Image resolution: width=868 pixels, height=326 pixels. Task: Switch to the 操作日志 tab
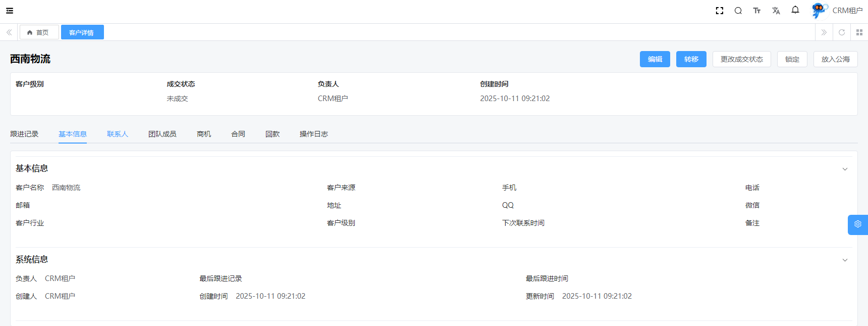[x=313, y=134]
